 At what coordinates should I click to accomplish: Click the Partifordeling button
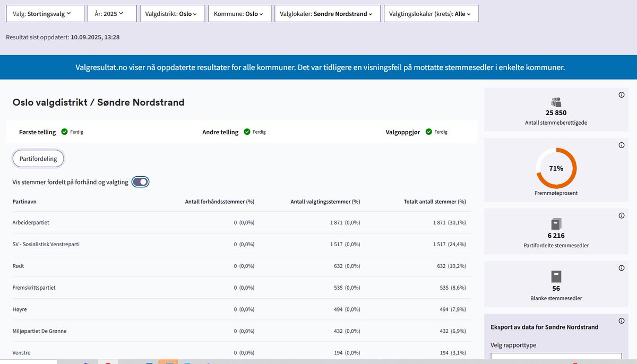(38, 159)
